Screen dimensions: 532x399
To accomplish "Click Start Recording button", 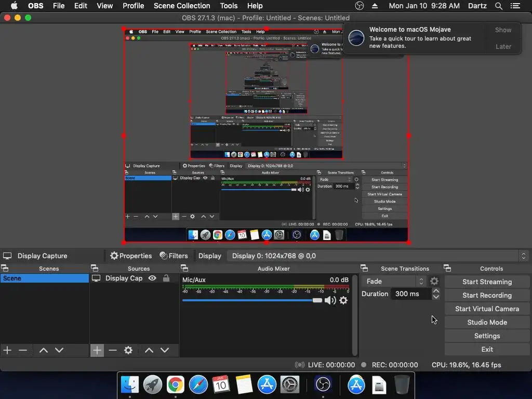I will click(x=487, y=295).
